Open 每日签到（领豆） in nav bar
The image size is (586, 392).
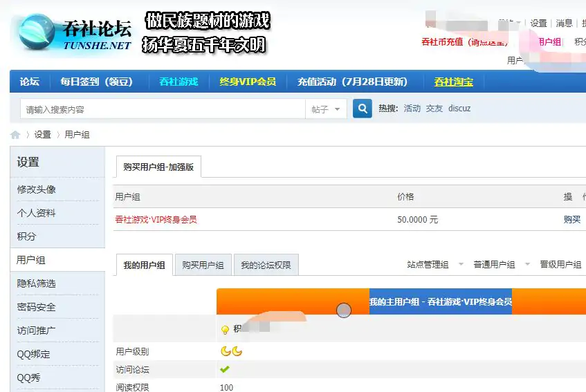(x=97, y=82)
